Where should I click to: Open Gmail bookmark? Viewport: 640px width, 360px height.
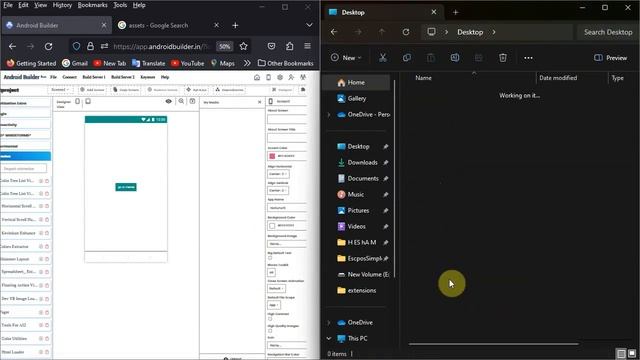[x=75, y=63]
